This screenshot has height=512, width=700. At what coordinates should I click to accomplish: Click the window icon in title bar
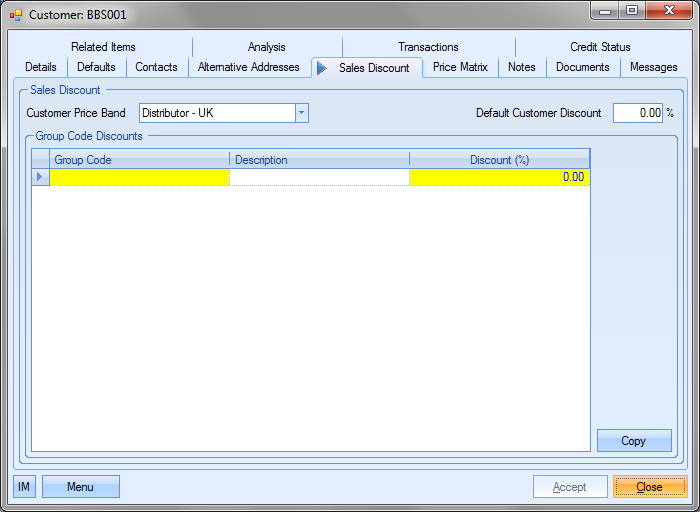point(15,15)
